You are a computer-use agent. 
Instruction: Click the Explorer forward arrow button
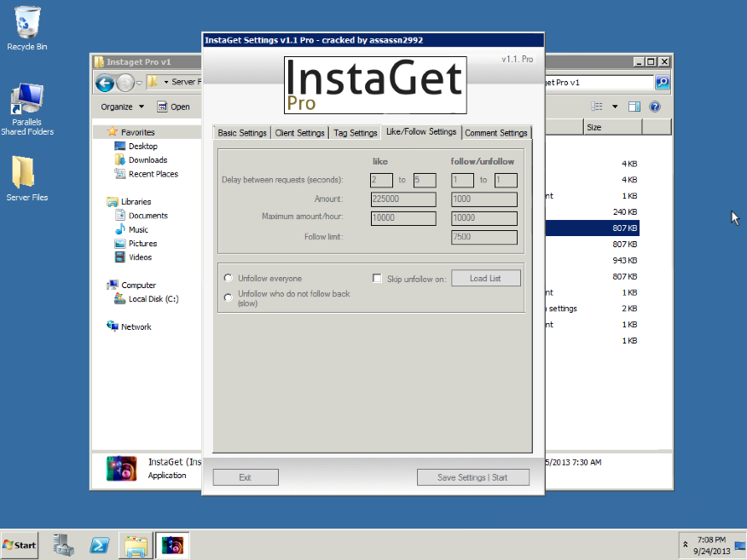(x=125, y=83)
